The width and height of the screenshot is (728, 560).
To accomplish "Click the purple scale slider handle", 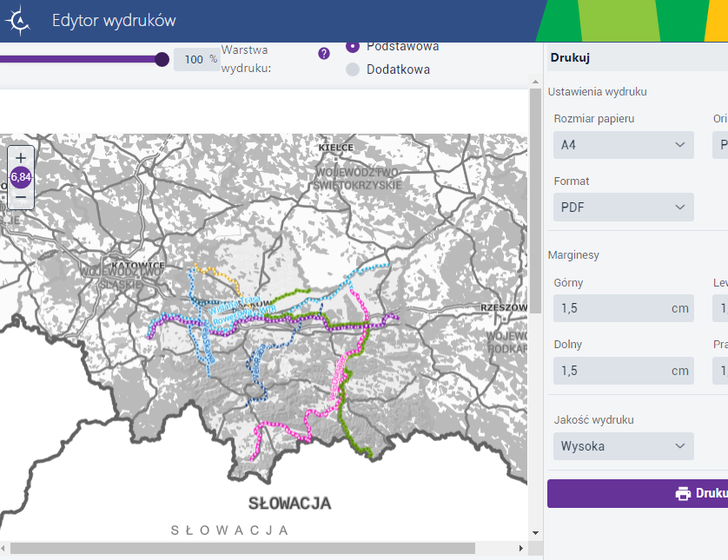I will [162, 59].
